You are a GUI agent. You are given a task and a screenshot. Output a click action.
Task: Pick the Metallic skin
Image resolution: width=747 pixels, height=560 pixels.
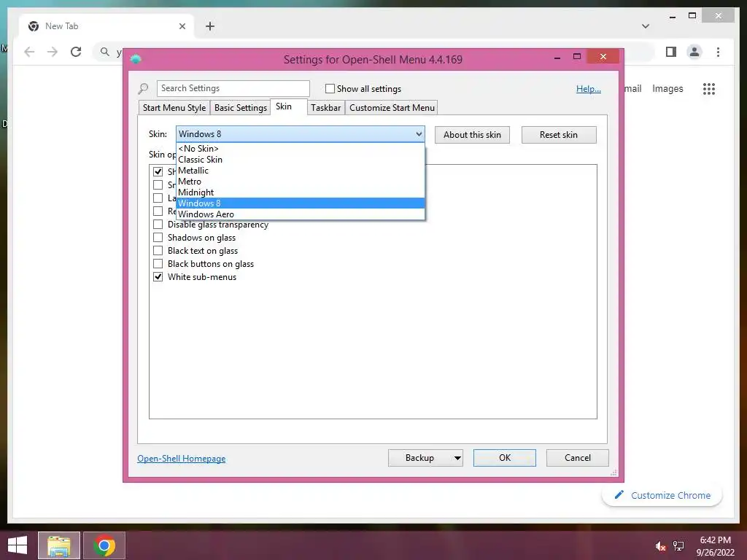click(x=300, y=171)
